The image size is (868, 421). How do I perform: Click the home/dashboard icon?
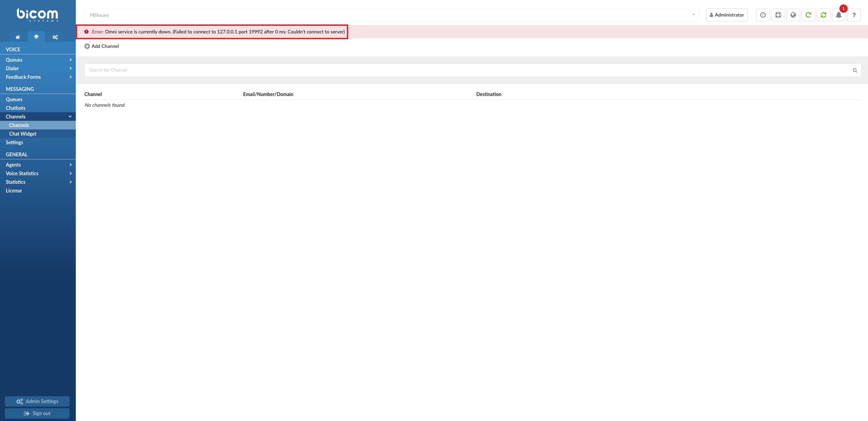17,36
